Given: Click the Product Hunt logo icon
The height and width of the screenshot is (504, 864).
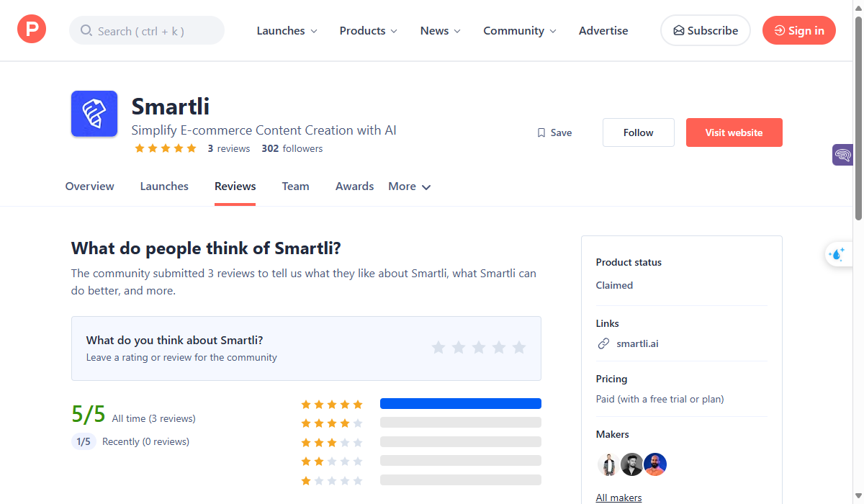Looking at the screenshot, I should coord(32,30).
